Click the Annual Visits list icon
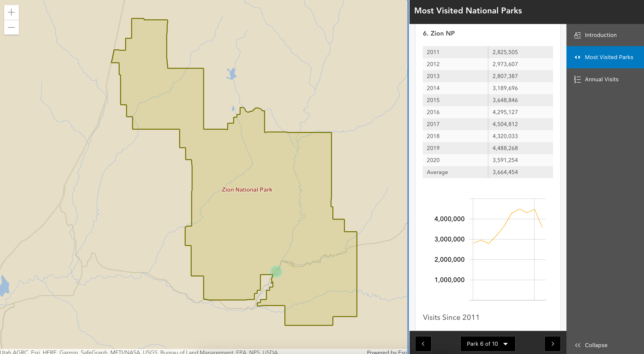The image size is (644, 354). click(x=577, y=79)
